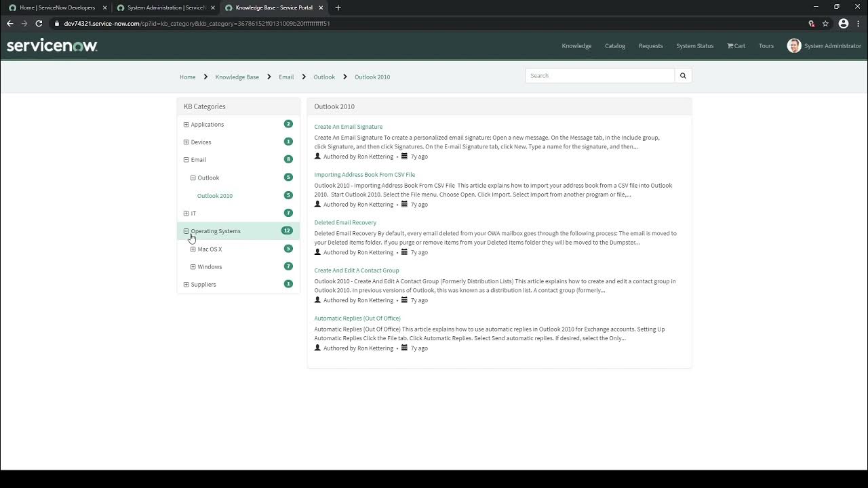Open a new browser tab
Image resolution: width=868 pixels, height=488 pixels.
pos(338,7)
